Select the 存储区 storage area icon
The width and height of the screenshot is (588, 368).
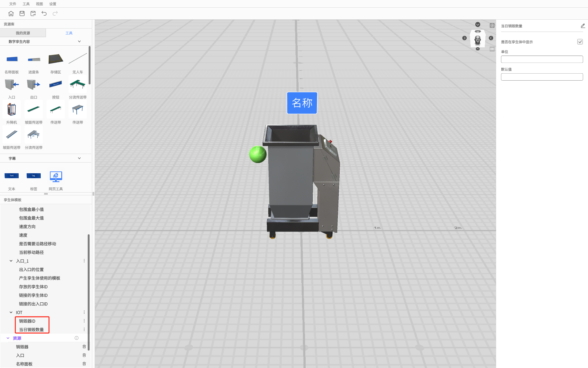[56, 59]
